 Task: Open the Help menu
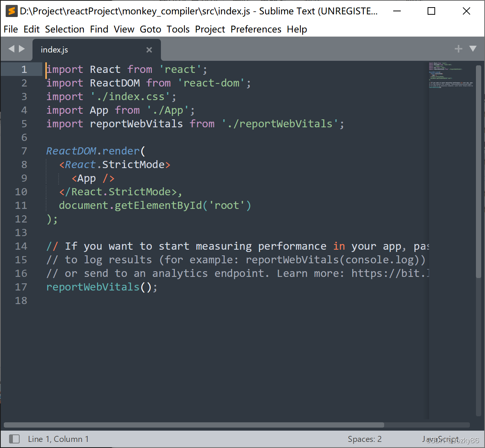[x=297, y=29]
